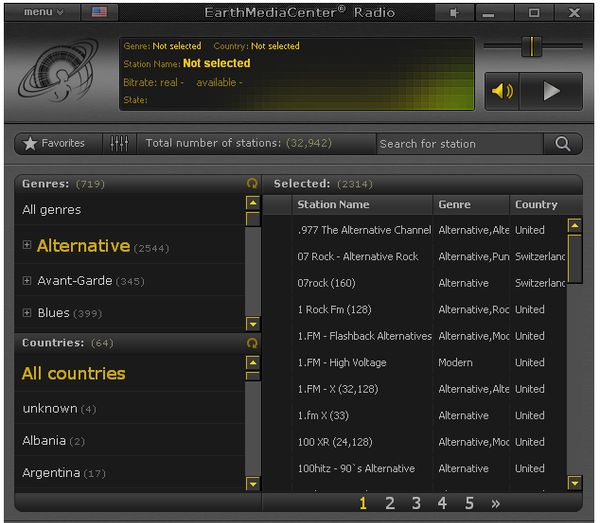The width and height of the screenshot is (600, 523).
Task: Go to page 5 of results
Action: click(x=469, y=503)
